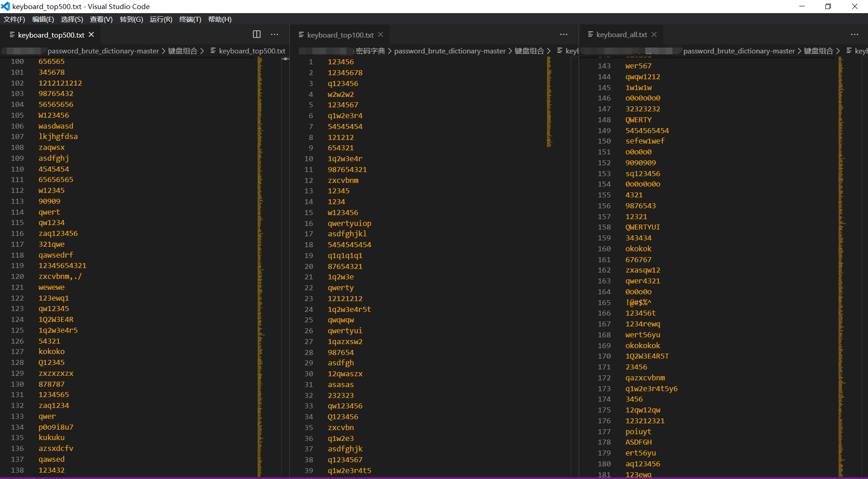Click password_brute_dictionary-master breadcrumb in first editor
This screenshot has height=479, width=868.
tap(103, 51)
